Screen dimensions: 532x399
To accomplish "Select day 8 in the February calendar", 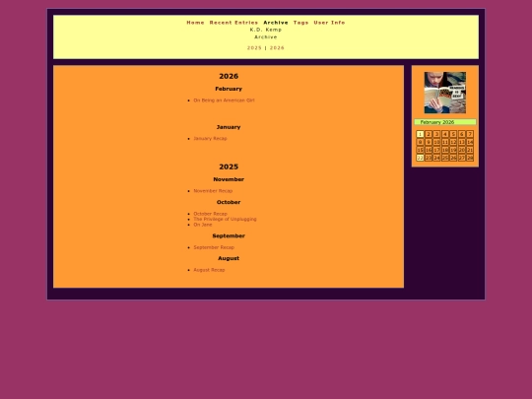I will [x=420, y=142].
